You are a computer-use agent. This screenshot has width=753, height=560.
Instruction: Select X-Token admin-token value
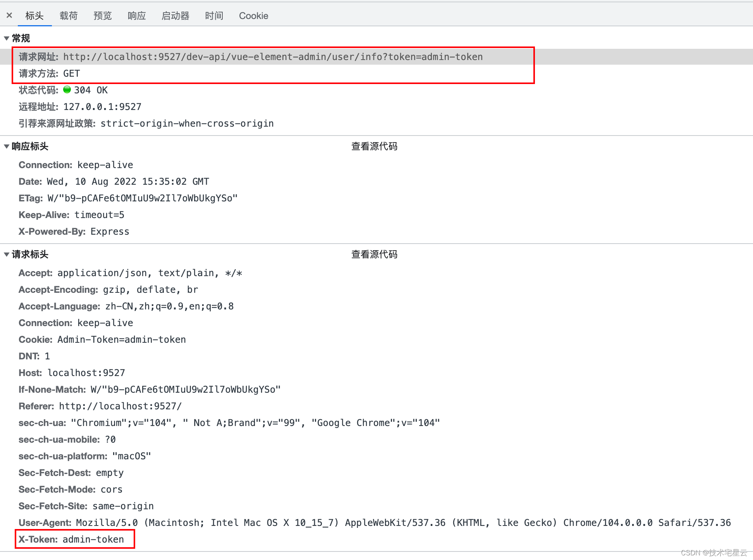[93, 539]
